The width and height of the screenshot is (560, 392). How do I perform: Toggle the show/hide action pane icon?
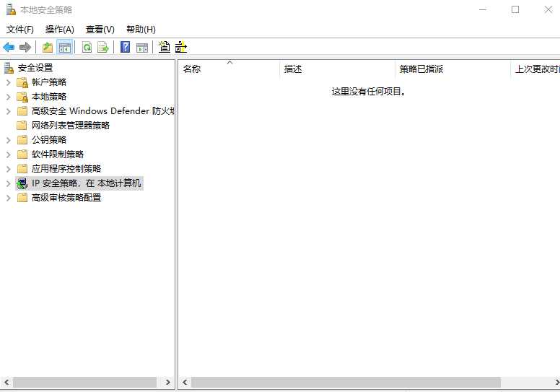coord(142,47)
